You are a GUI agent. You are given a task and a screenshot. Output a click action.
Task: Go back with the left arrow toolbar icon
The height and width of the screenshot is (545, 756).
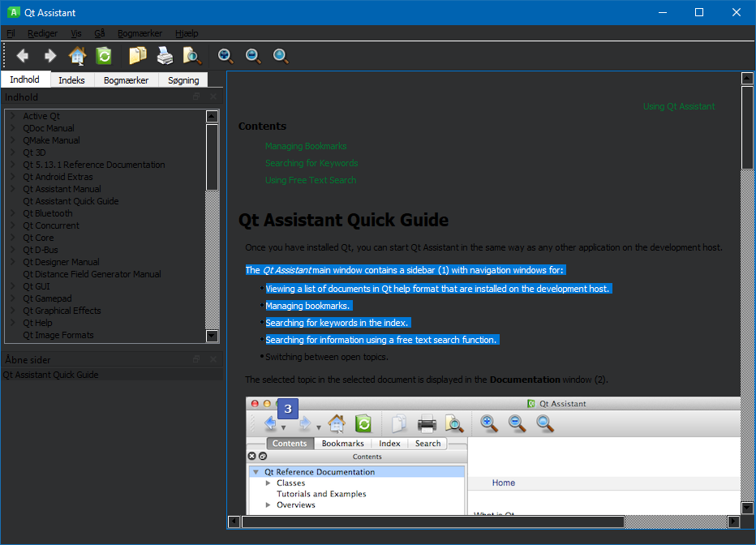click(x=23, y=56)
